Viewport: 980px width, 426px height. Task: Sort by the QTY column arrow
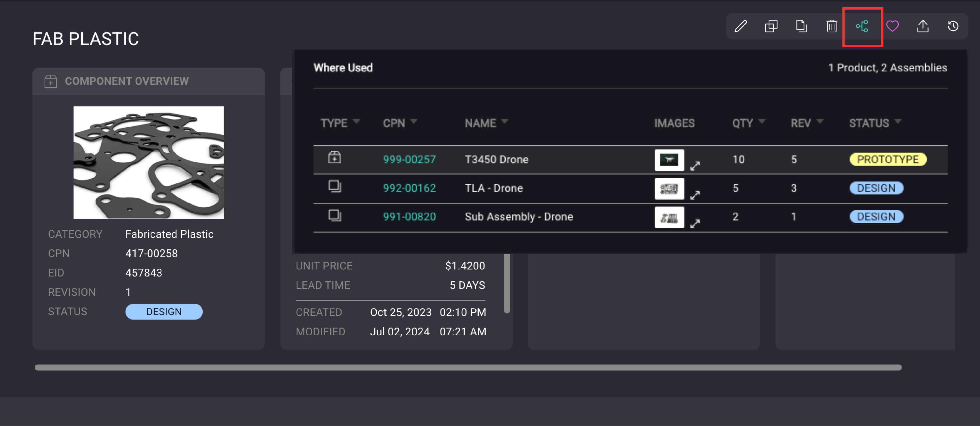[x=762, y=122]
